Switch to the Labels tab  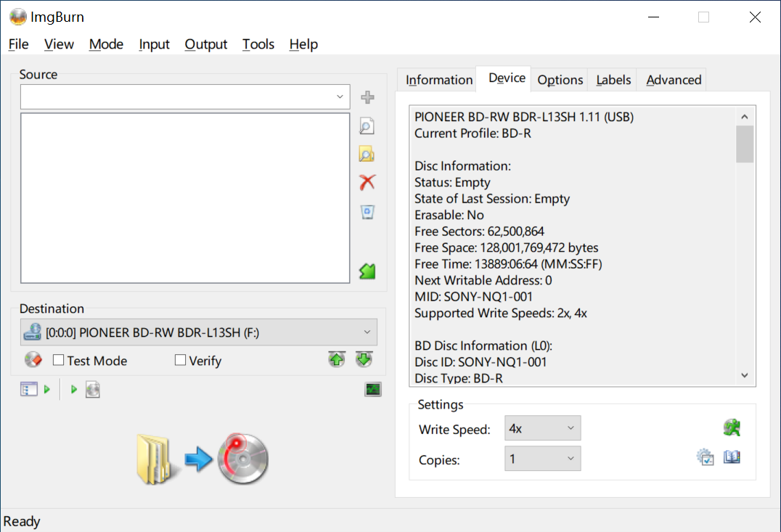pyautogui.click(x=613, y=80)
